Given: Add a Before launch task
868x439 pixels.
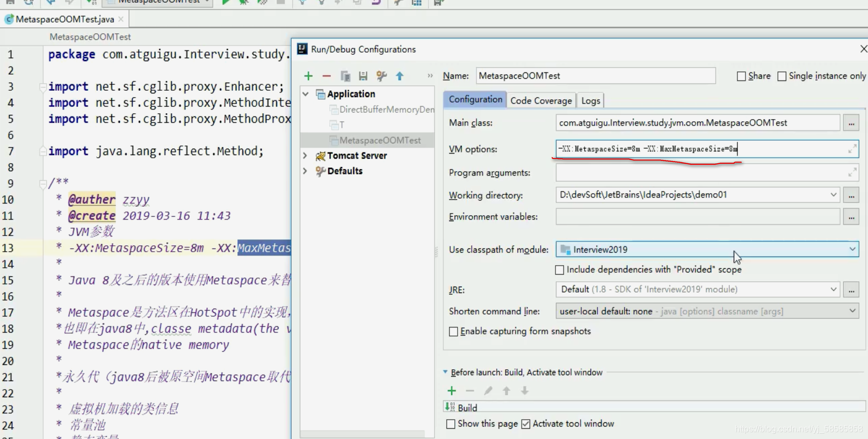Looking at the screenshot, I should click(x=452, y=391).
